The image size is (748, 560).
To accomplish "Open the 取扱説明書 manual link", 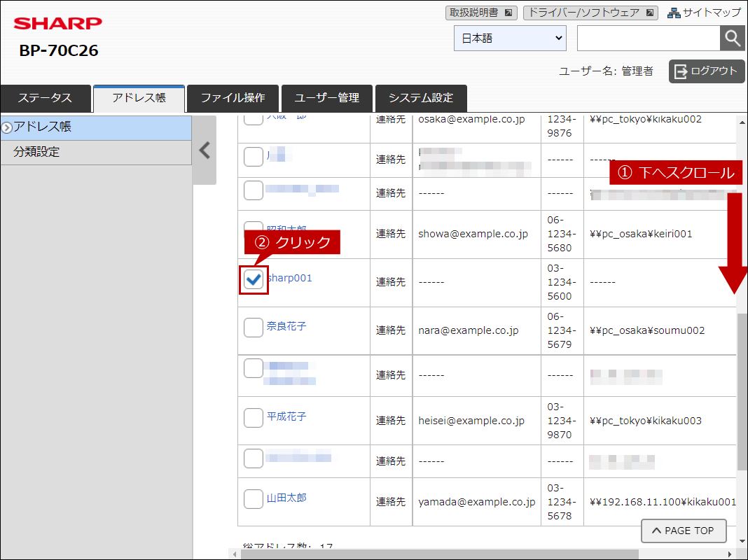I will click(x=481, y=13).
